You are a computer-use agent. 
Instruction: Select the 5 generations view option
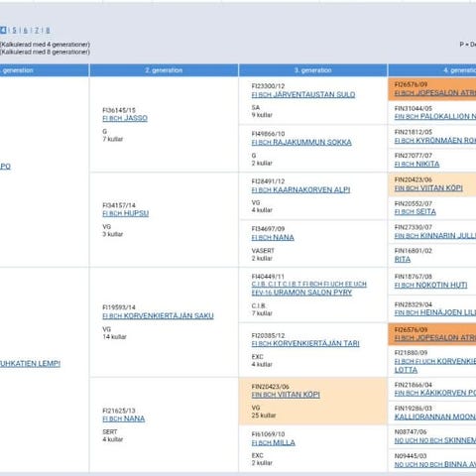click(14, 31)
